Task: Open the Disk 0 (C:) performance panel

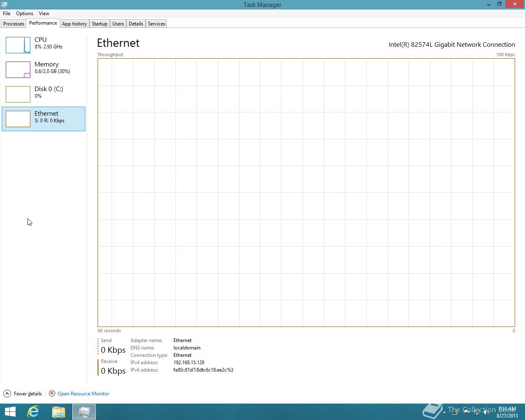Action: pyautogui.click(x=43, y=94)
